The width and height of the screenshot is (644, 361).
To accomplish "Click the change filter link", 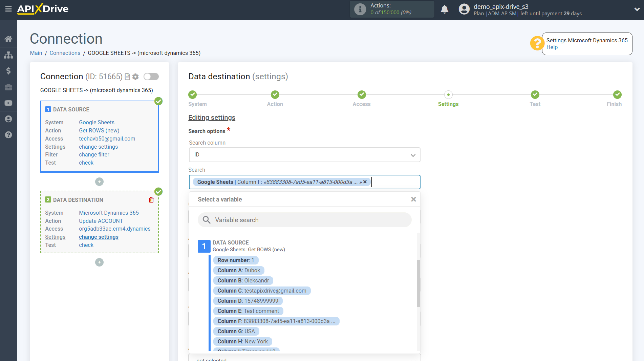I will (94, 155).
